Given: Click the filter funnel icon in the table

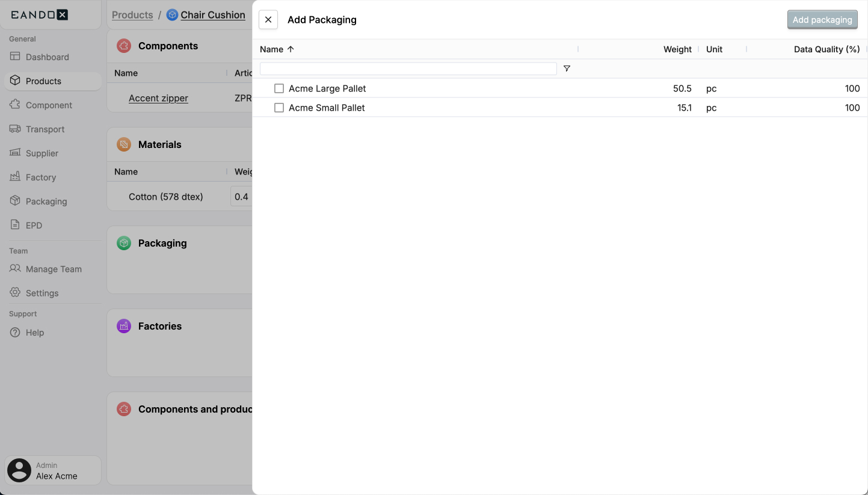Looking at the screenshot, I should click(x=567, y=69).
